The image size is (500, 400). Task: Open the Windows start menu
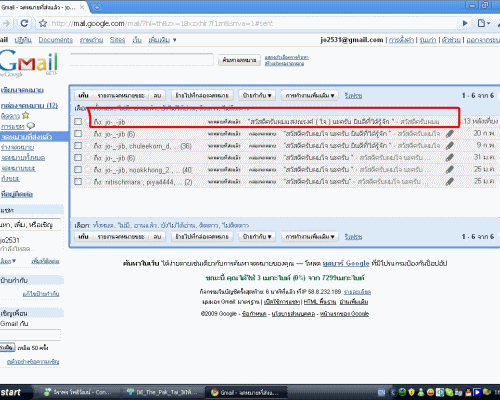click(x=15, y=392)
